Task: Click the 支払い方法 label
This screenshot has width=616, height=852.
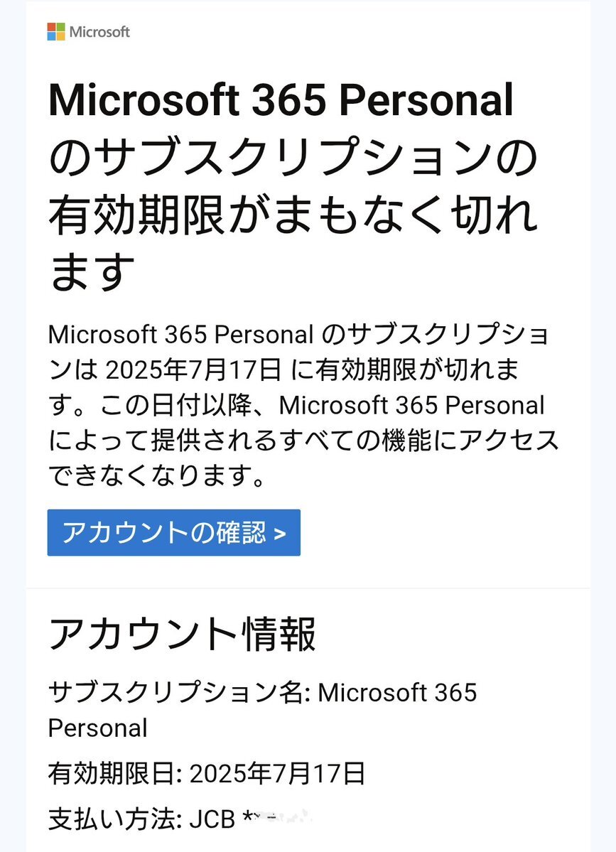Action: pos(112,819)
